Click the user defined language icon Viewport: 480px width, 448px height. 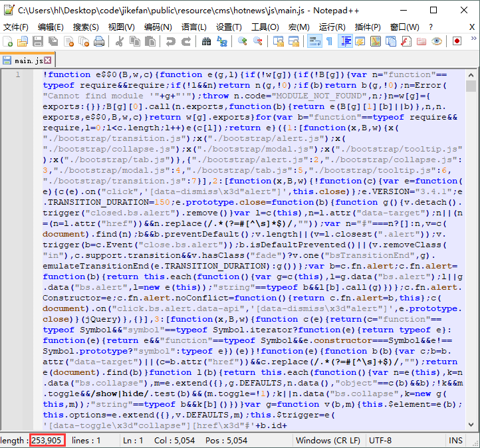point(360,41)
